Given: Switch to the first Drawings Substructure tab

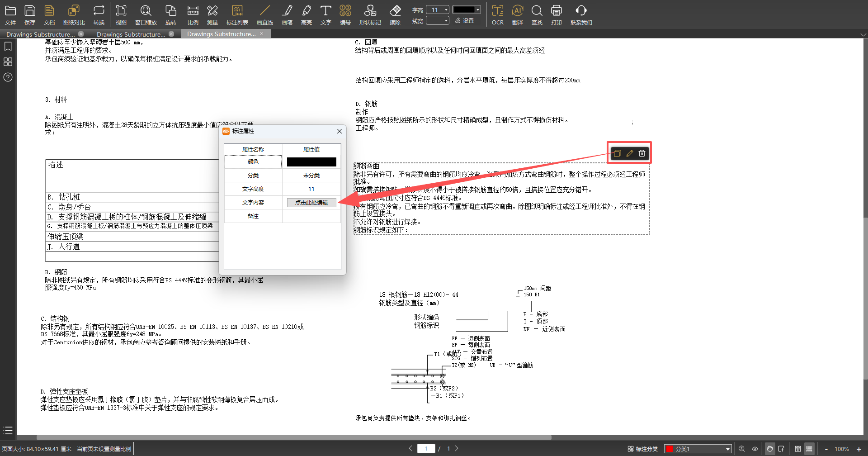Looking at the screenshot, I should (x=41, y=34).
